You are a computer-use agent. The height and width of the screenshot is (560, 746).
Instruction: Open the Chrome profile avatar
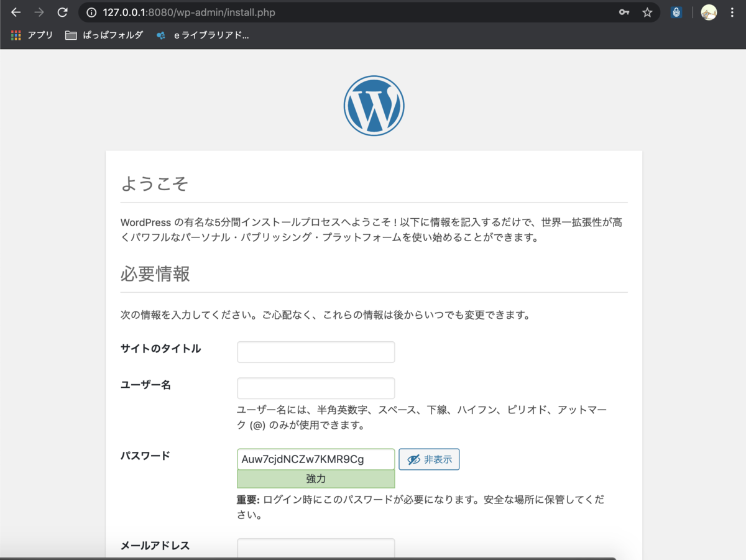(x=709, y=12)
